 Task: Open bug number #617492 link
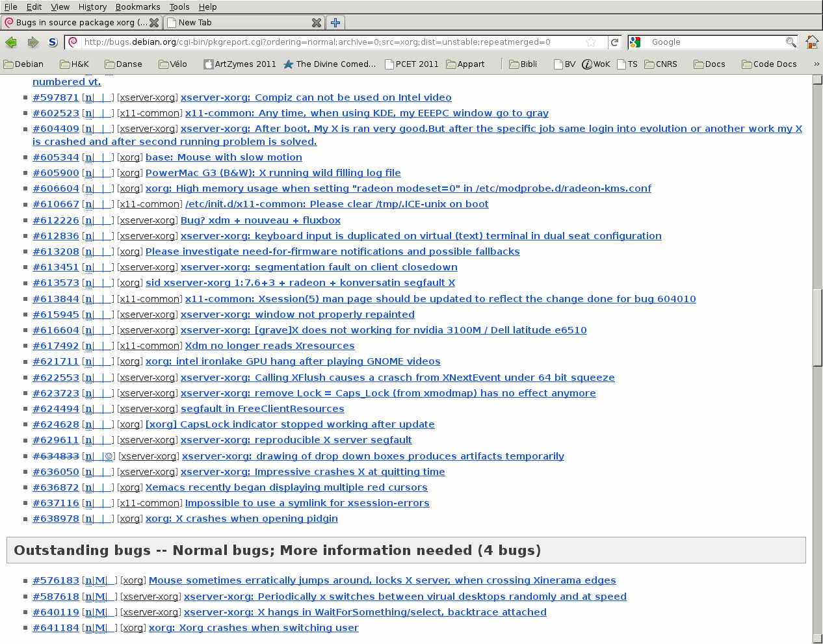coord(56,346)
